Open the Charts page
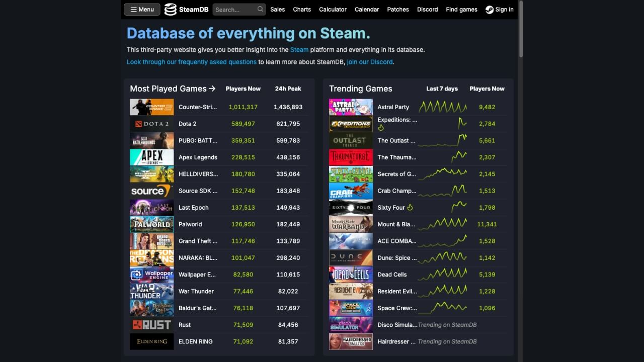The width and height of the screenshot is (644, 362). [x=302, y=9]
